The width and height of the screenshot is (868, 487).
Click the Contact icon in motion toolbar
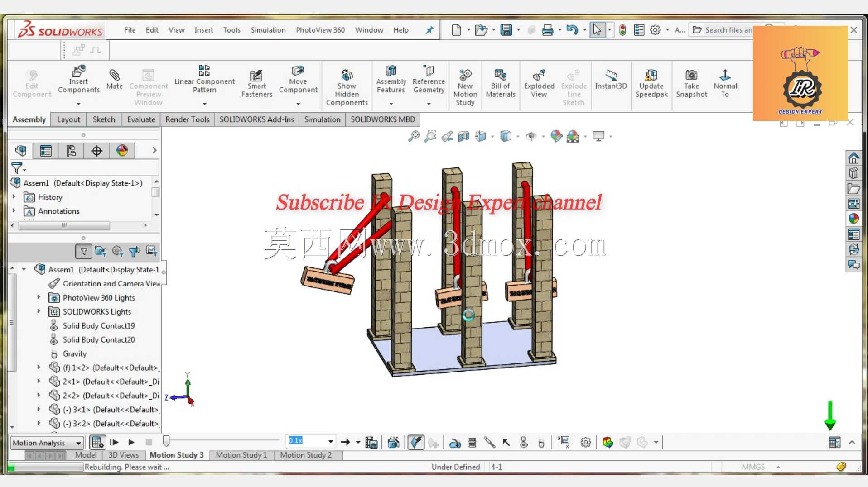524,443
